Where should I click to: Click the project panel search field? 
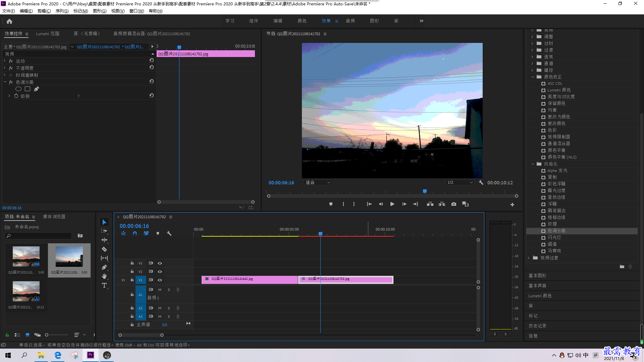click(39, 236)
